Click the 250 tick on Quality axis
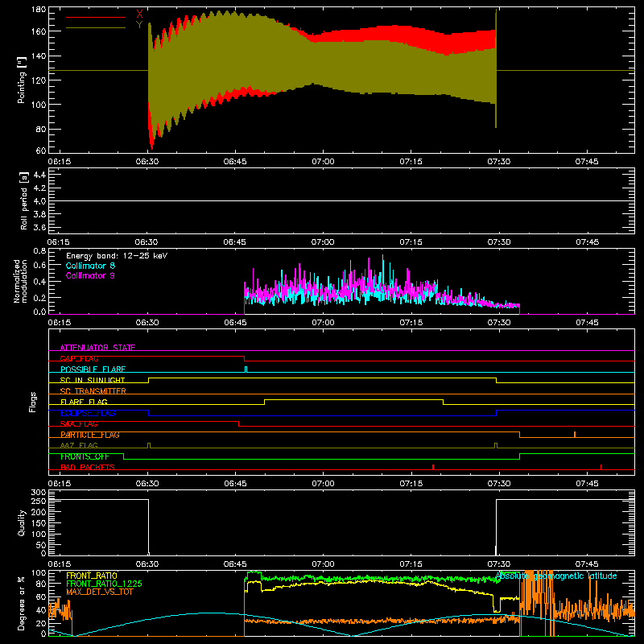 pos(39,501)
